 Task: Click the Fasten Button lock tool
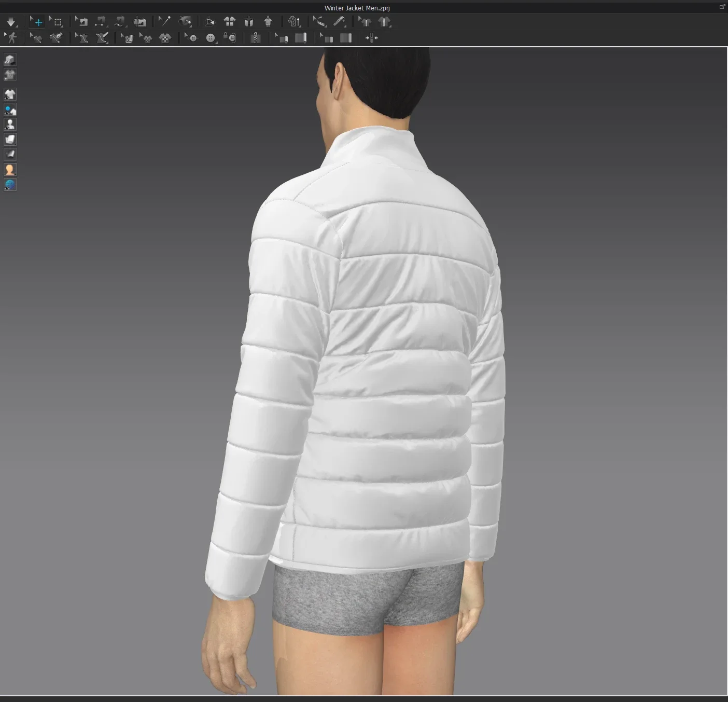pyautogui.click(x=230, y=38)
